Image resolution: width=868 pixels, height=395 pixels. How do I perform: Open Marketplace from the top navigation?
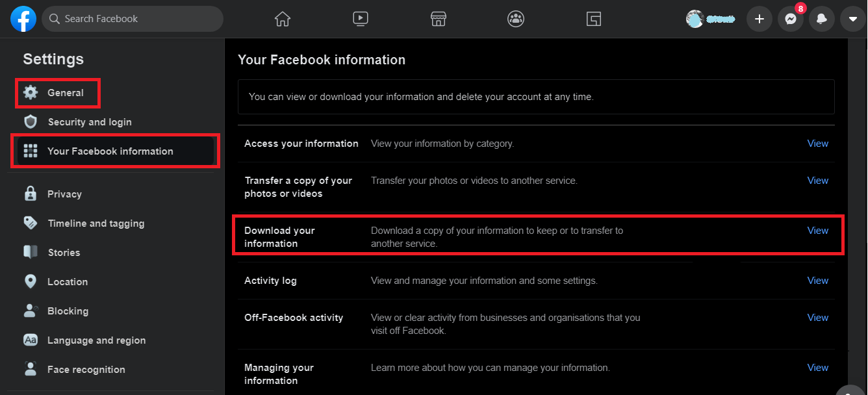click(438, 19)
